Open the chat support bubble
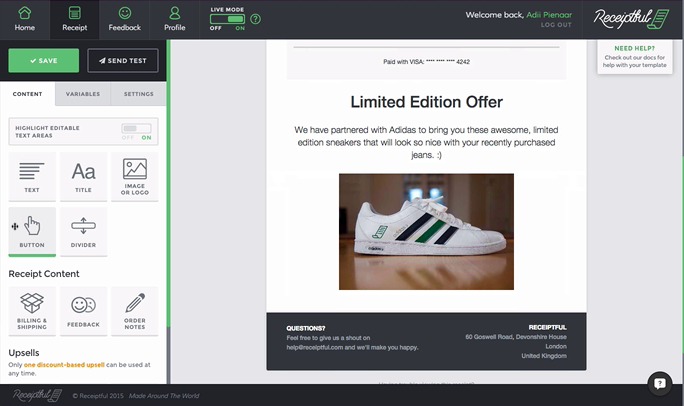The image size is (684, 406). (x=660, y=383)
